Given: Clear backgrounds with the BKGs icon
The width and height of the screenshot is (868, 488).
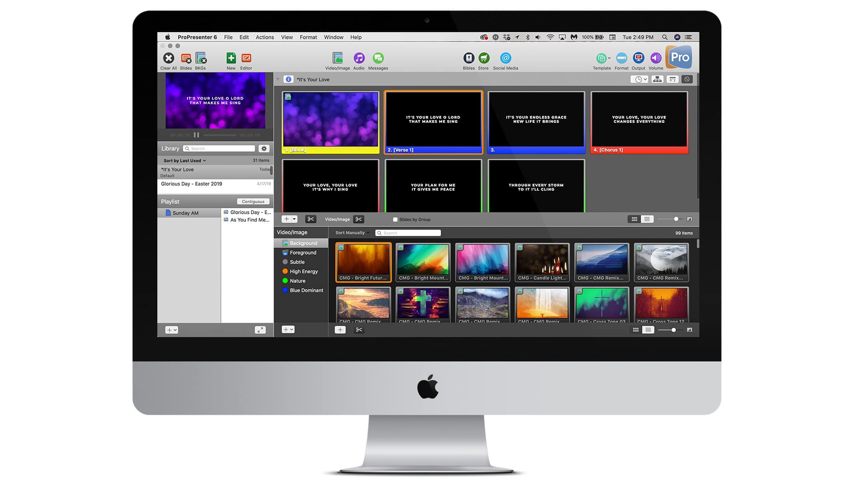Looking at the screenshot, I should [x=201, y=58].
